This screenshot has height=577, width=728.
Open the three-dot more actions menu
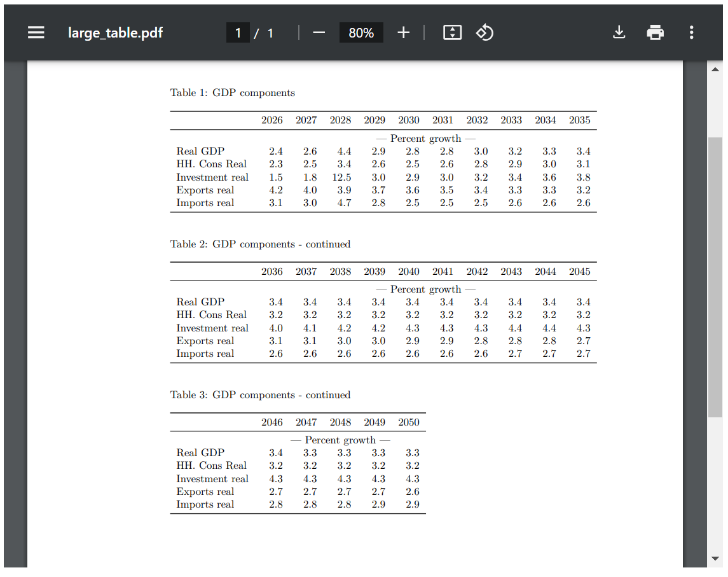pos(691,32)
